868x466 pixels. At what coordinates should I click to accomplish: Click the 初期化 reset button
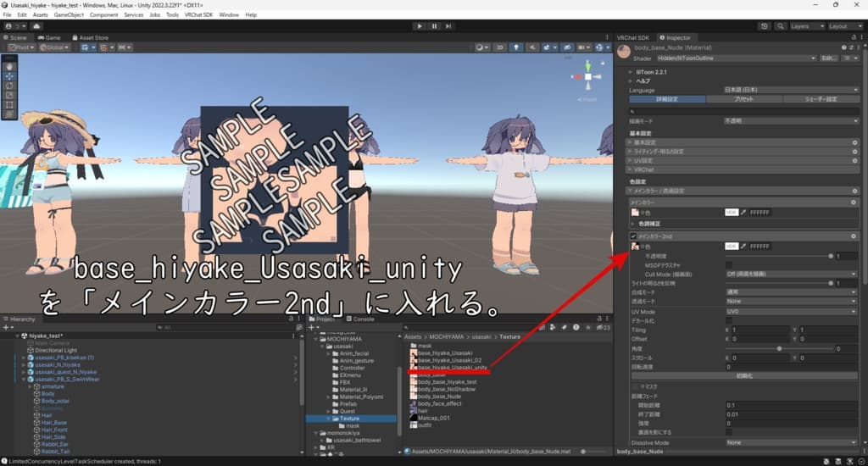(x=744, y=376)
